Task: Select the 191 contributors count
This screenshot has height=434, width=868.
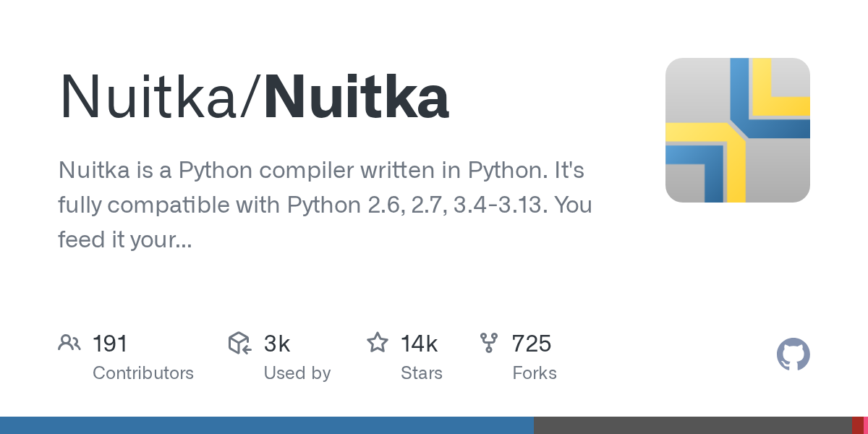Action: (110, 344)
